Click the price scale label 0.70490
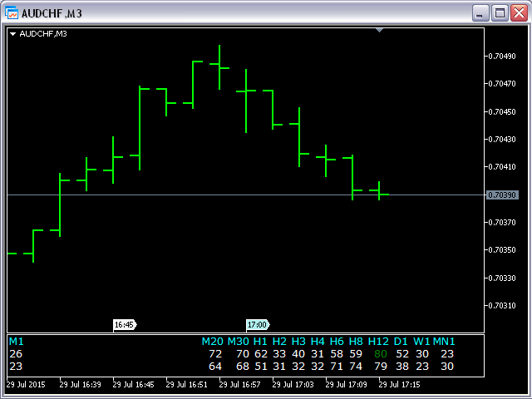Image resolution: width=532 pixels, height=399 pixels. pyautogui.click(x=502, y=56)
